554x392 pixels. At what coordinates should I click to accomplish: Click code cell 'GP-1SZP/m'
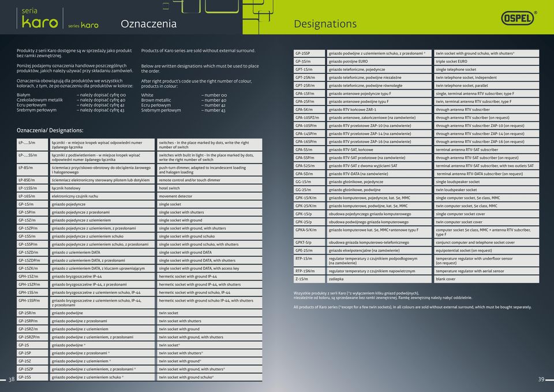click(32, 229)
